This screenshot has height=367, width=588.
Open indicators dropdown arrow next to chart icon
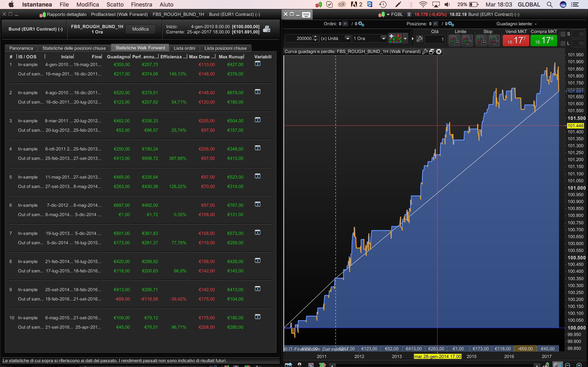(405, 38)
